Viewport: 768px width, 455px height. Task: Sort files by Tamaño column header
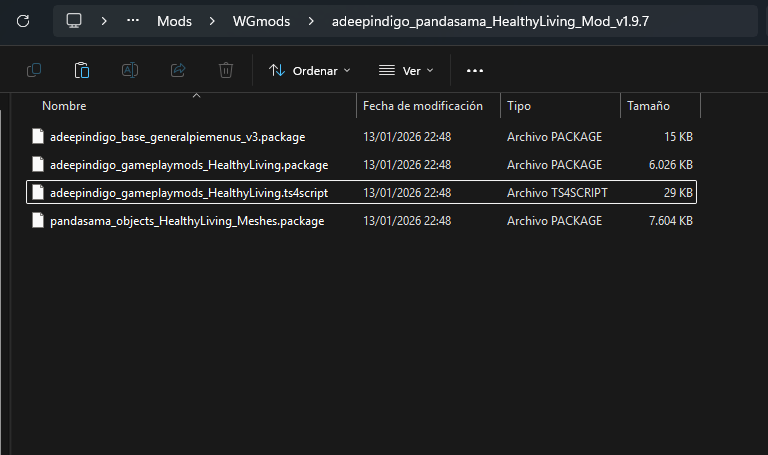click(x=648, y=106)
